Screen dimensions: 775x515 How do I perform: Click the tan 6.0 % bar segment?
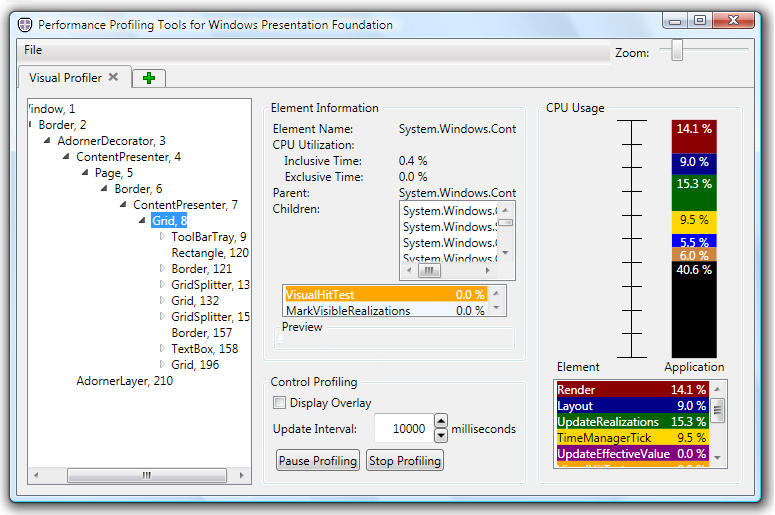[694, 255]
